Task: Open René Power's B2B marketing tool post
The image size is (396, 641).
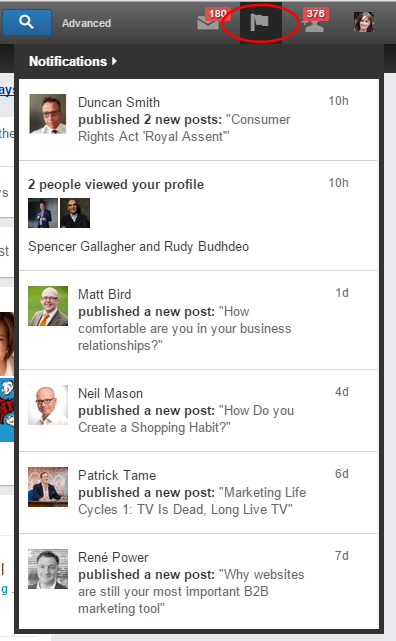Action: point(191,591)
